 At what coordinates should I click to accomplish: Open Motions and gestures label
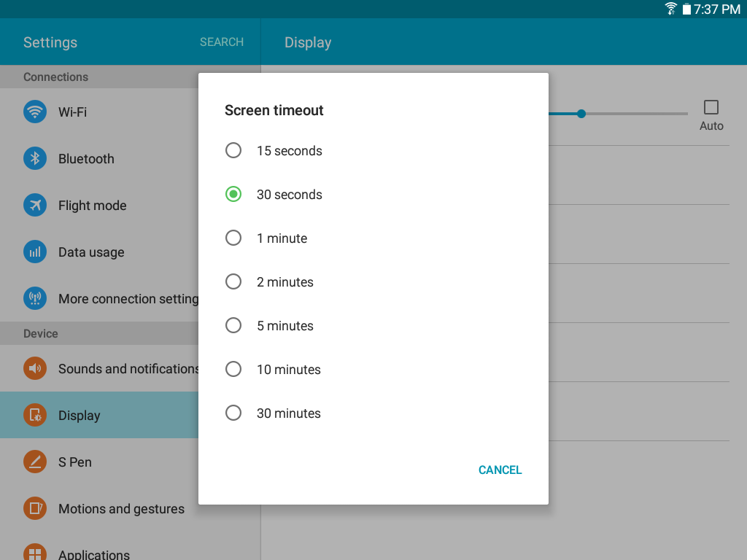pos(121,508)
